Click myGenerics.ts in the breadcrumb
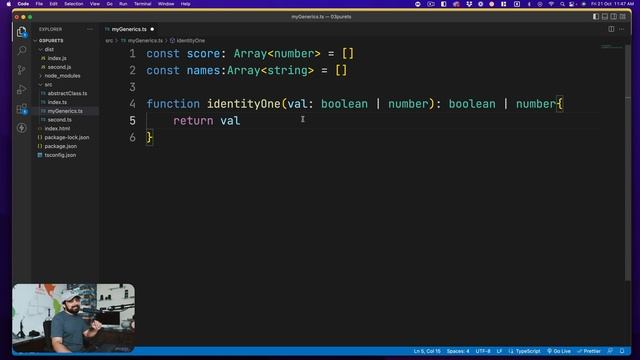Image resolution: width=640 pixels, height=360 pixels. (x=145, y=41)
